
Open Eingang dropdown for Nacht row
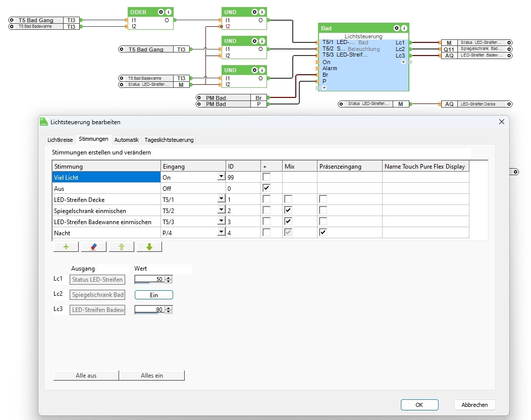click(x=221, y=232)
